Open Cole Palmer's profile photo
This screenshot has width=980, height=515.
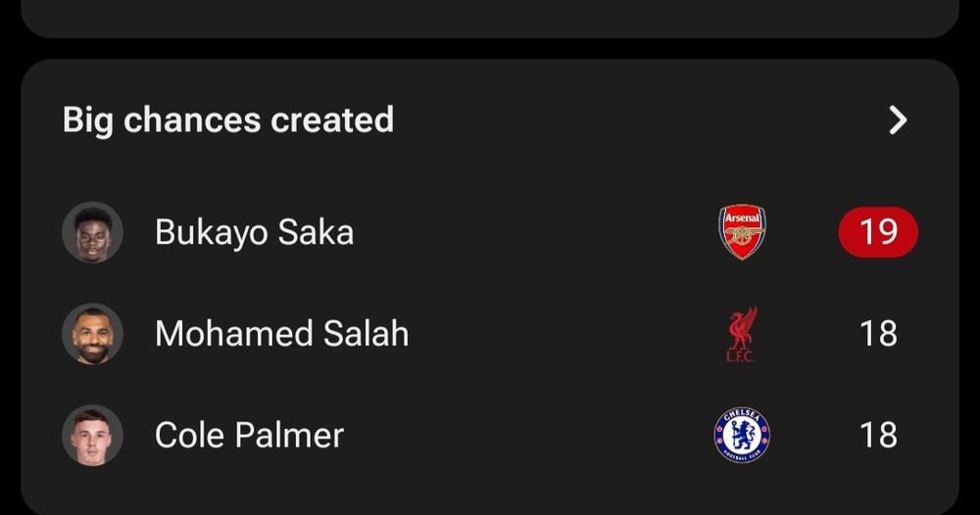[x=92, y=435]
